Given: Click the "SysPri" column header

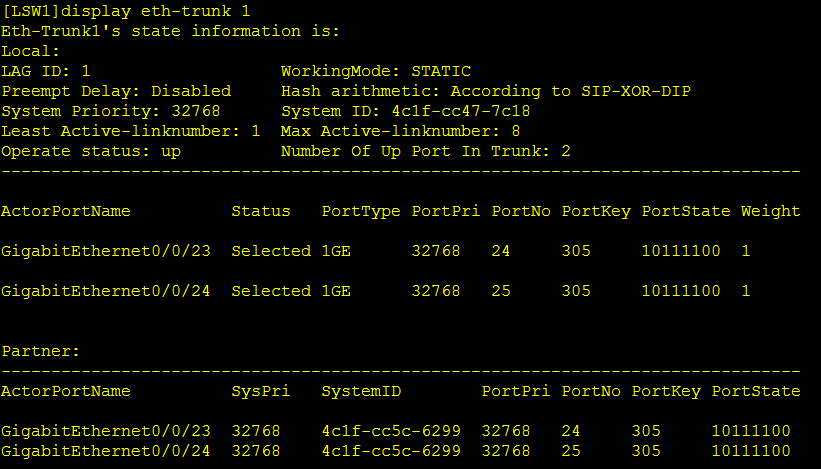Looking at the screenshot, I should coord(261,391).
